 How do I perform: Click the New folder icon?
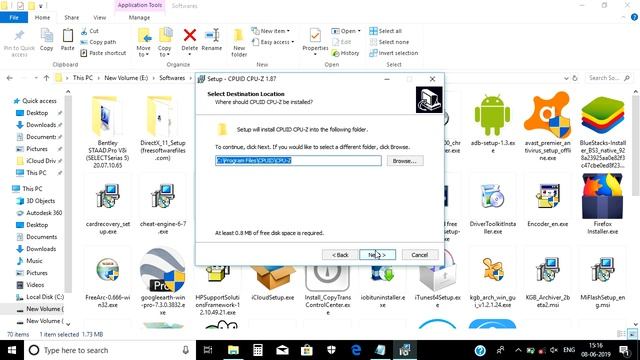239,36
